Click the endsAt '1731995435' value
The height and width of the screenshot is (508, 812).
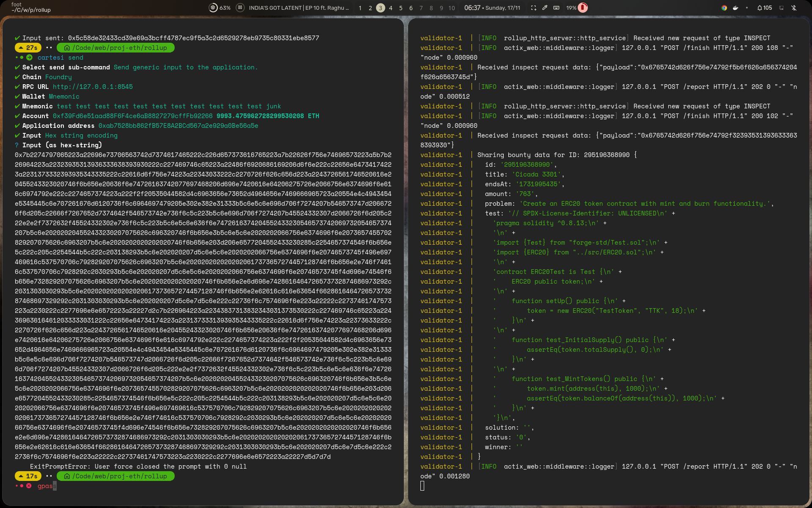pyautogui.click(x=538, y=184)
